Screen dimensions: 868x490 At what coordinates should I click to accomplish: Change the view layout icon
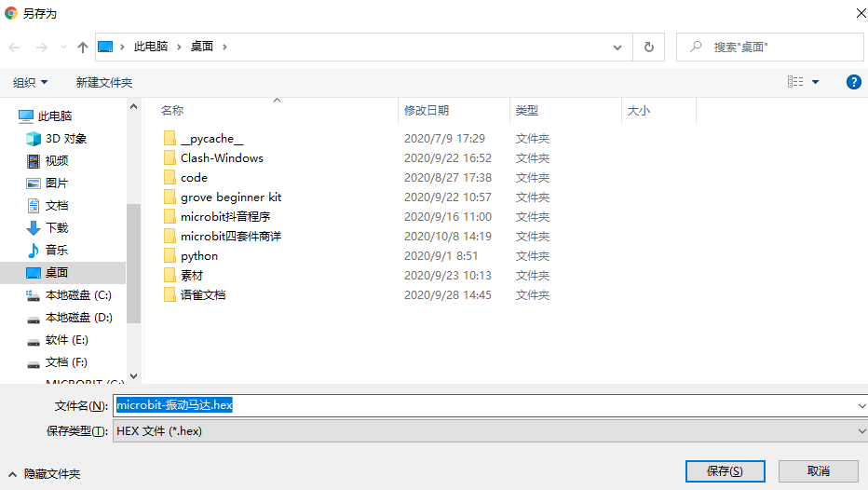click(795, 82)
